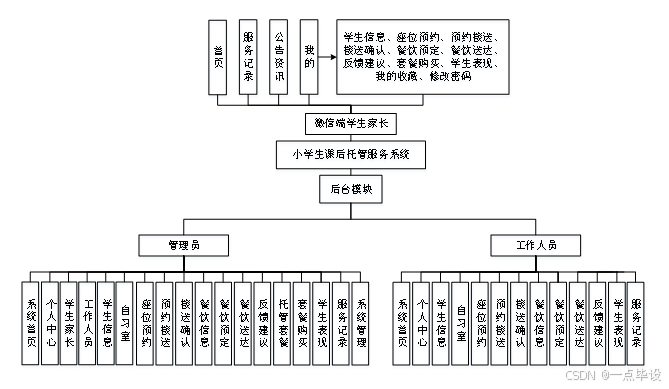The image size is (669, 389).
Task: Click 学生表现 under the 管理员 branch
Action: [x=321, y=323]
